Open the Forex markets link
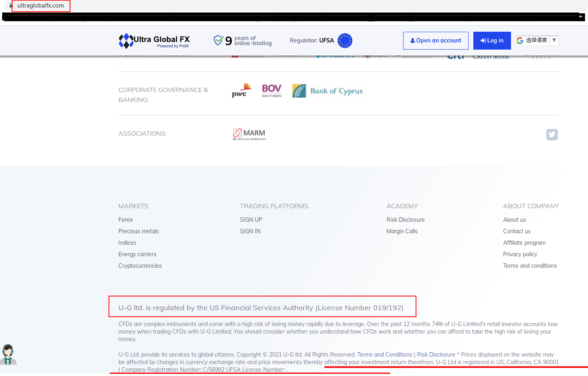588x376 pixels. coord(125,220)
